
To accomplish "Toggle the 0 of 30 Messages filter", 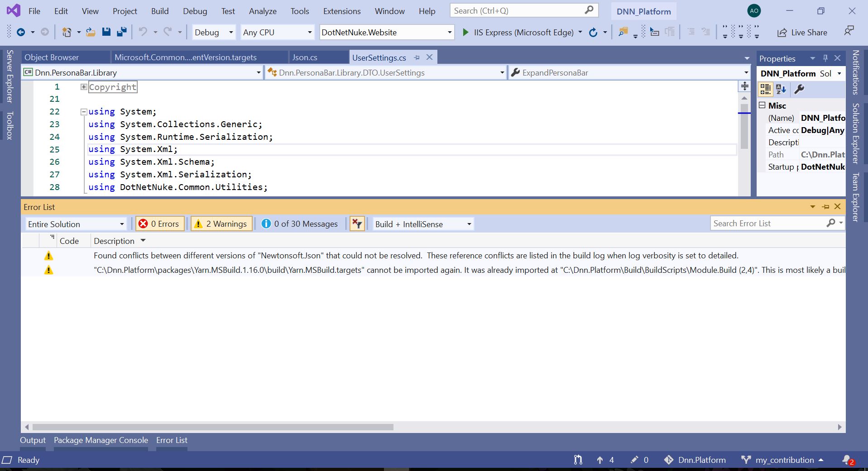I will [x=299, y=224].
